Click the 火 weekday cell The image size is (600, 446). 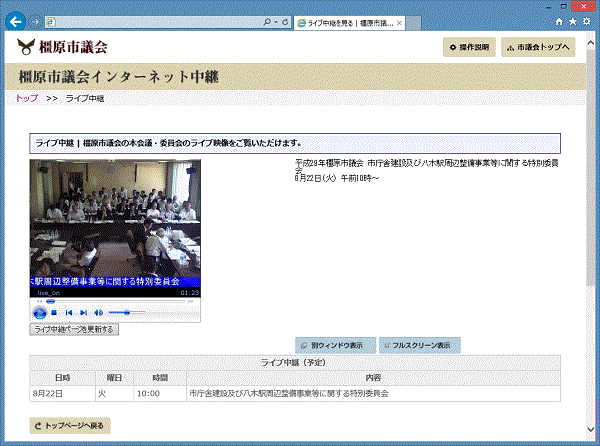114,394
